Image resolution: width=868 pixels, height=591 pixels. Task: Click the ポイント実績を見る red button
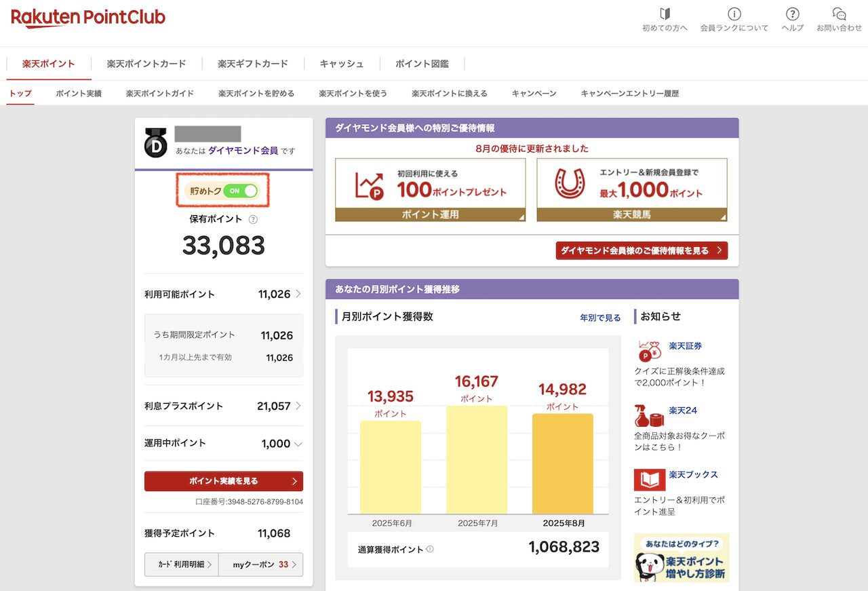[224, 481]
